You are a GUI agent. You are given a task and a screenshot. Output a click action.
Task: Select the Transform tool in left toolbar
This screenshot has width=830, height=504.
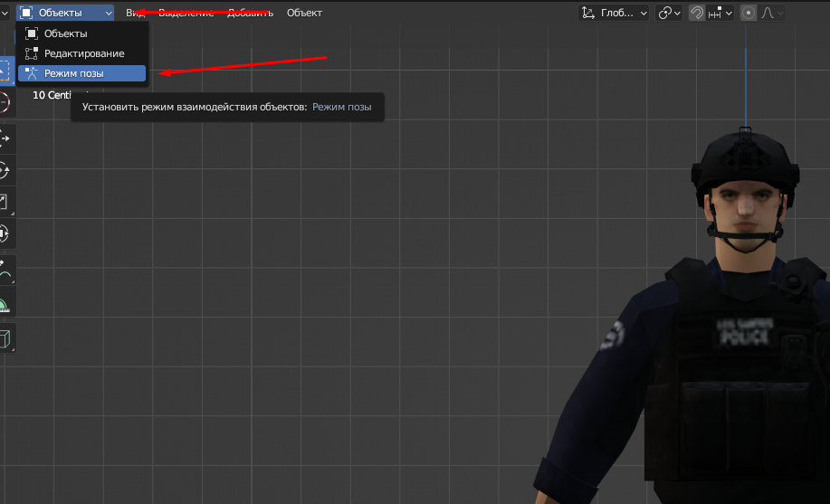point(4,233)
